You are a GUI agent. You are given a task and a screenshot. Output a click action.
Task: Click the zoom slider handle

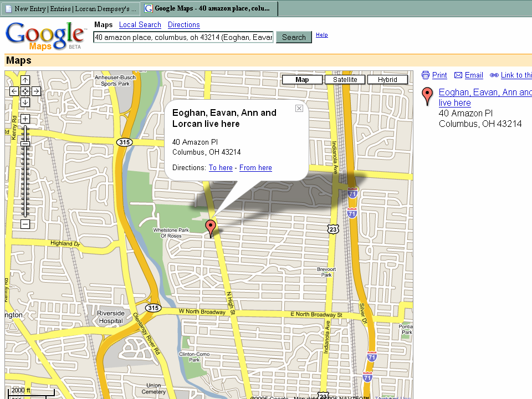tap(25, 144)
